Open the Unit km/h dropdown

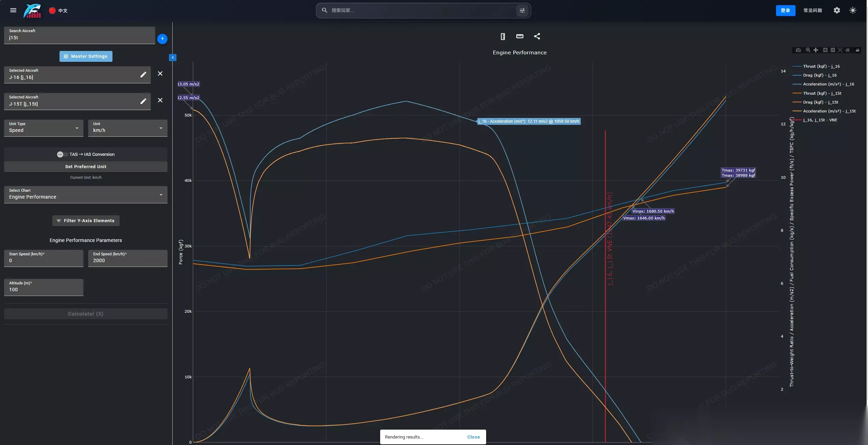click(128, 128)
